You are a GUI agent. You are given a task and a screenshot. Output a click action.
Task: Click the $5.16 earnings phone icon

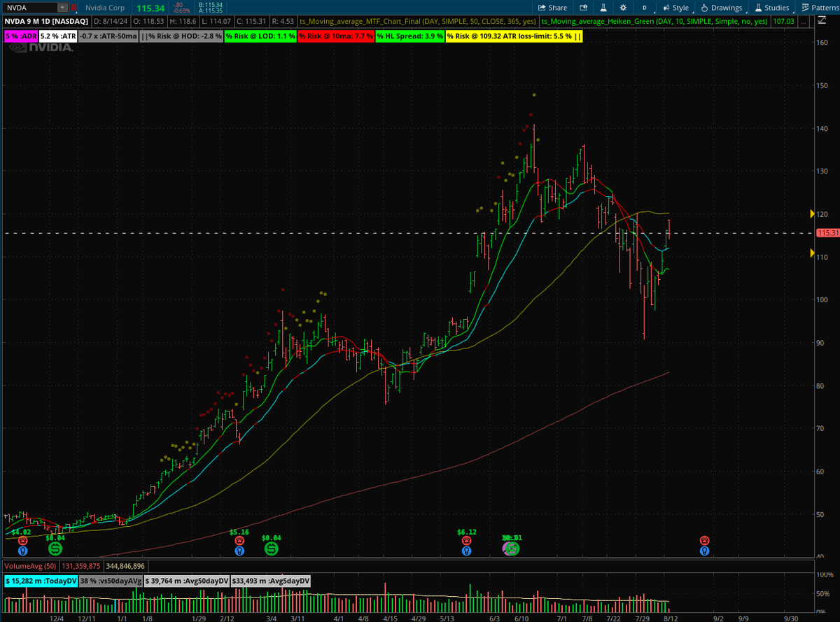click(239, 541)
